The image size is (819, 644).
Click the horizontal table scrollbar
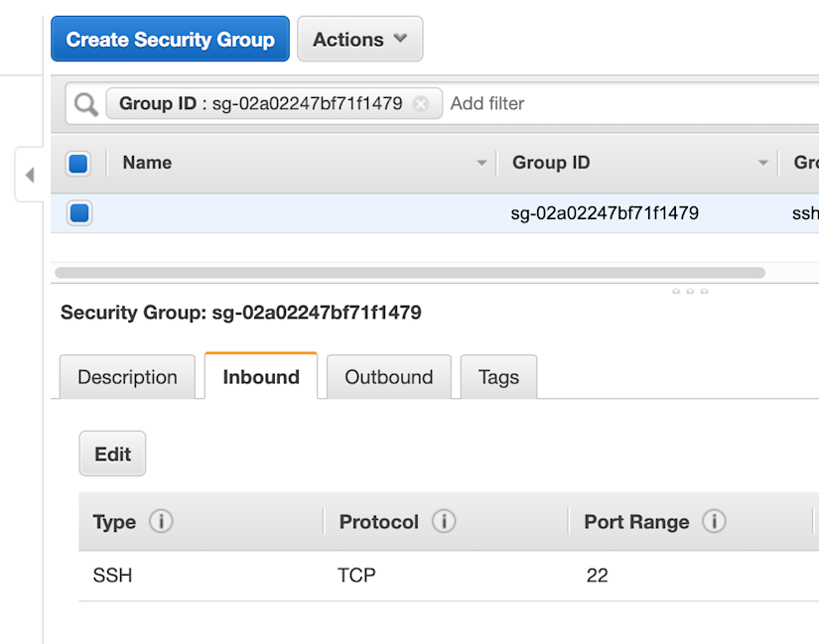click(409, 272)
